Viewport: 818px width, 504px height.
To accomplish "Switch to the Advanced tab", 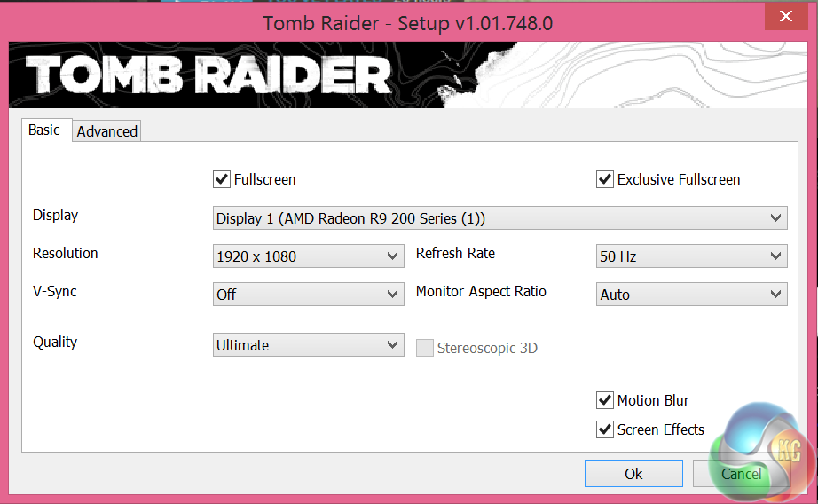I will point(107,131).
